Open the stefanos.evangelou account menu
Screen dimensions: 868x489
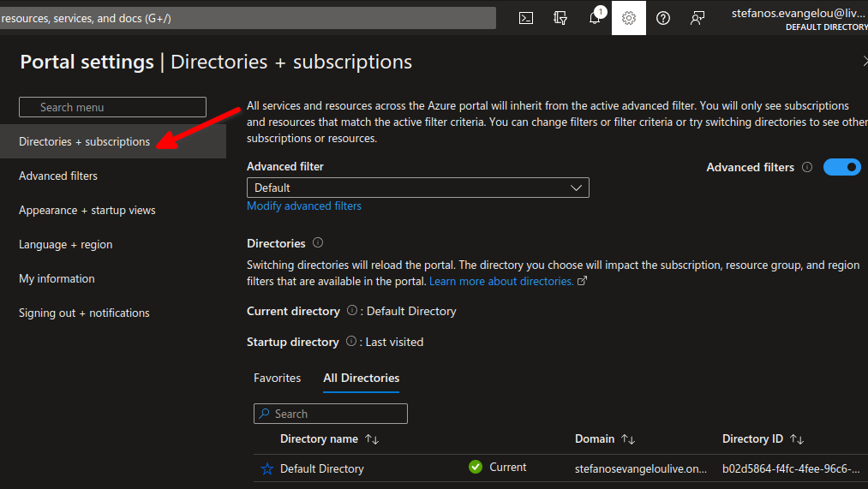pos(799,18)
